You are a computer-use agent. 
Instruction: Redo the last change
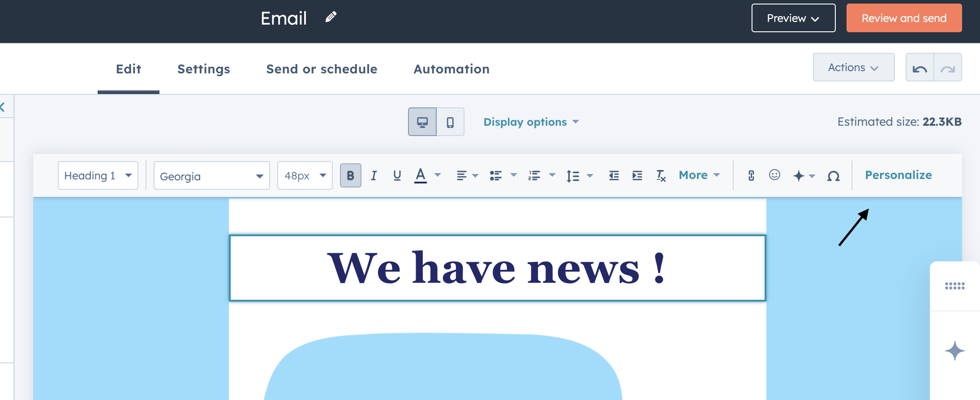(948, 68)
